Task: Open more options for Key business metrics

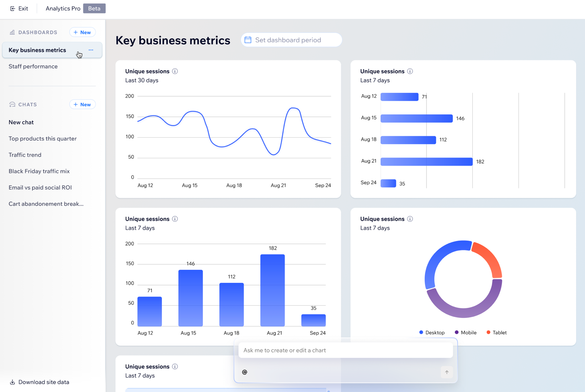Action: tap(91, 50)
